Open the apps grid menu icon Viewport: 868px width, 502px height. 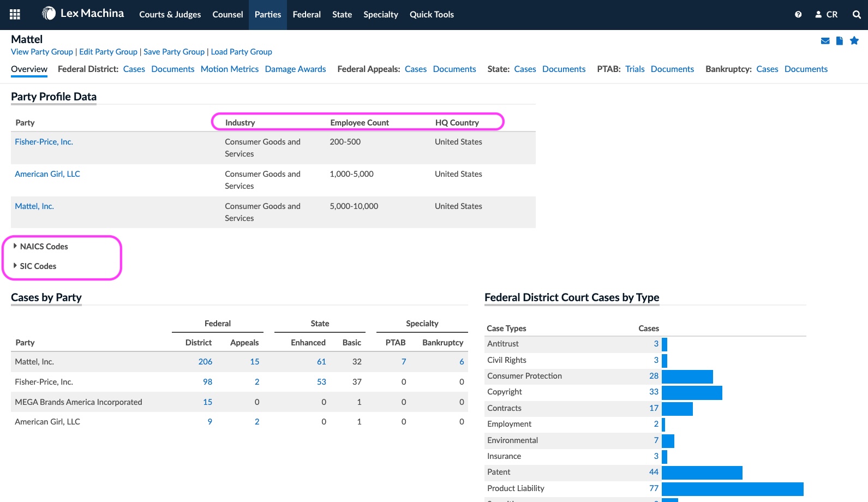tap(15, 15)
